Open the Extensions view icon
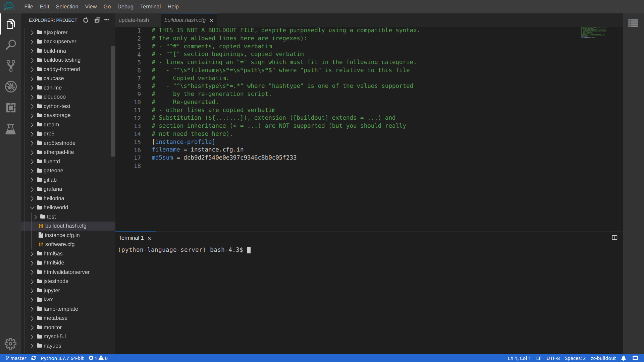Viewport: 644px width, 362px height. [11, 108]
